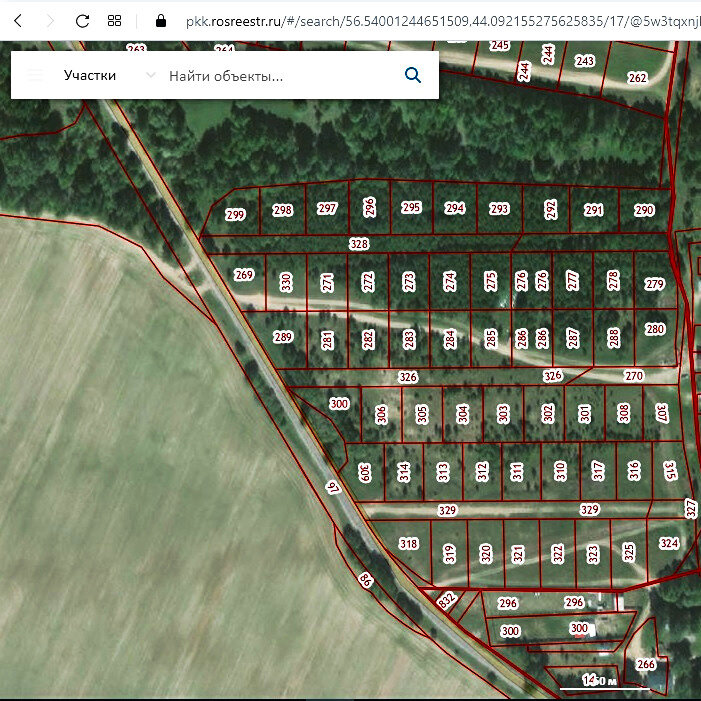Pick parcel 322
The width and height of the screenshot is (701, 701).
tap(557, 553)
